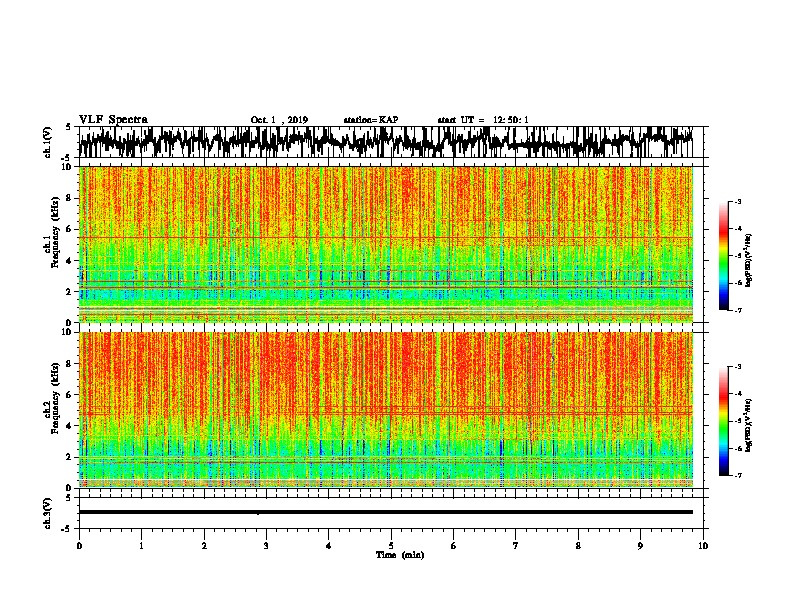The image size is (792, 612).
Task: Click the "ch.3(V)" axis label
Action: pyautogui.click(x=47, y=513)
